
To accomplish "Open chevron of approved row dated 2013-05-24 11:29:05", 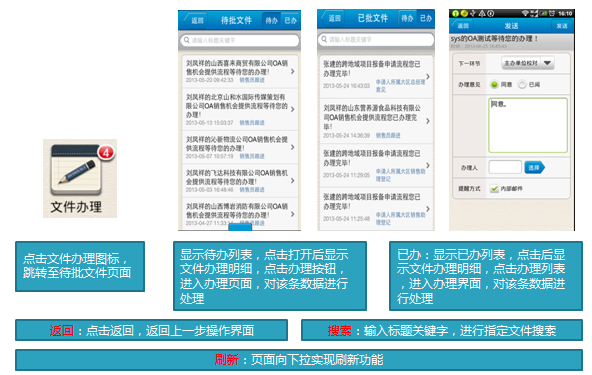I will [428, 165].
